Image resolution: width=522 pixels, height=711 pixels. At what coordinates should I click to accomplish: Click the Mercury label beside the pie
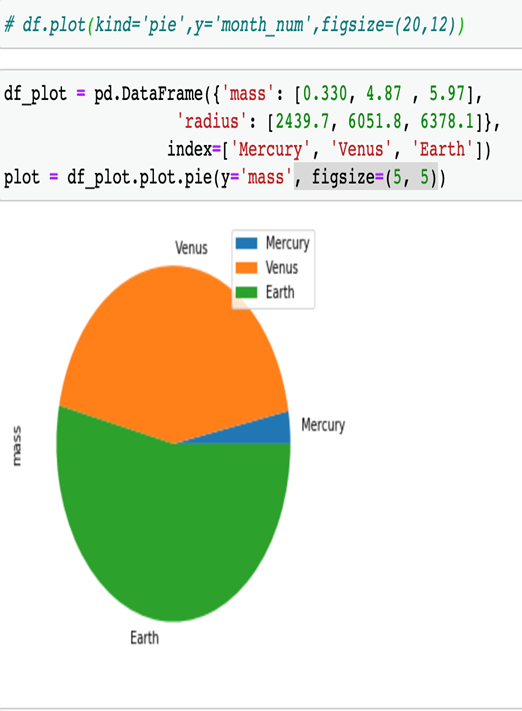323,425
